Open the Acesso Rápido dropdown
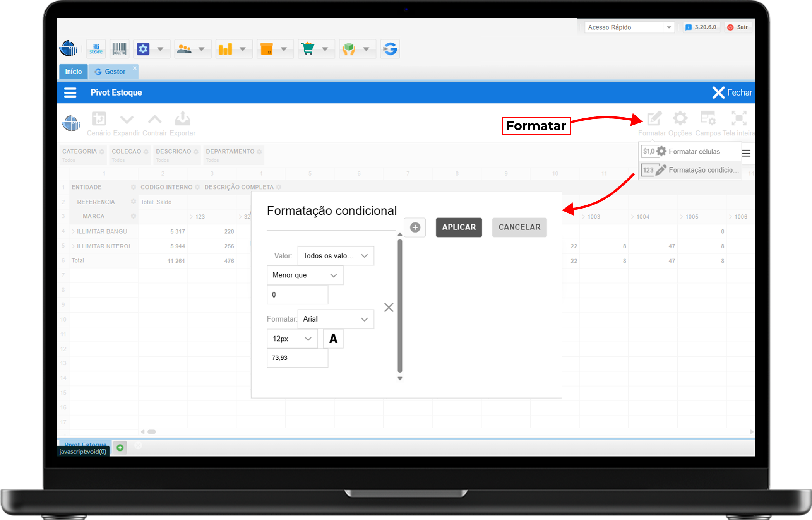 629,27
